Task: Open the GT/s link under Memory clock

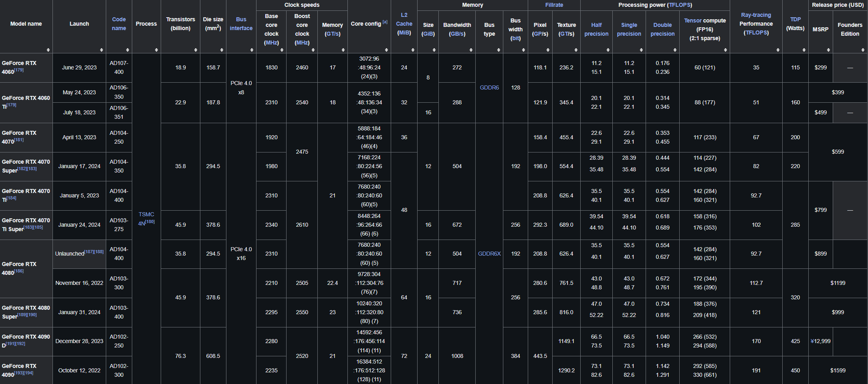Action: (333, 34)
